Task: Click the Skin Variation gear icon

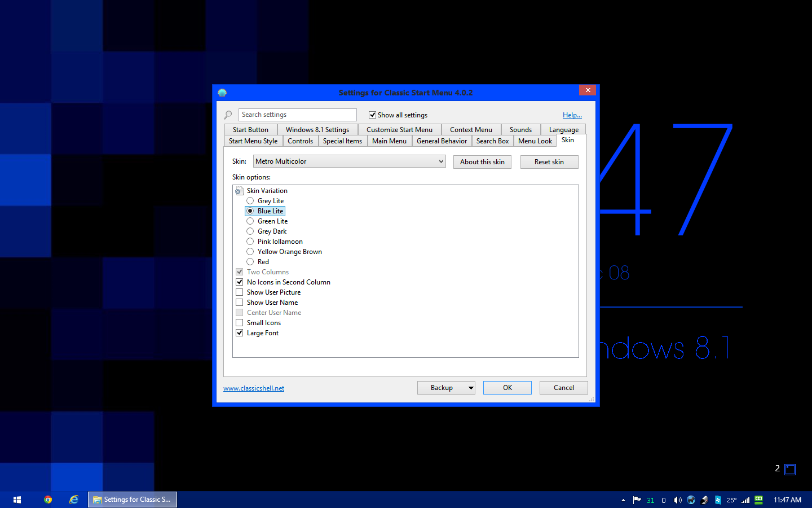Action: tap(239, 191)
